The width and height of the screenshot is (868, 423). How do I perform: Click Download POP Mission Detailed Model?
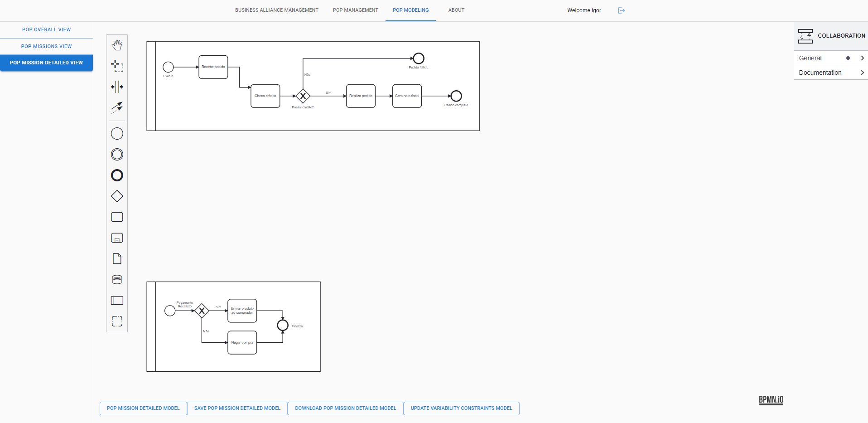[346, 408]
